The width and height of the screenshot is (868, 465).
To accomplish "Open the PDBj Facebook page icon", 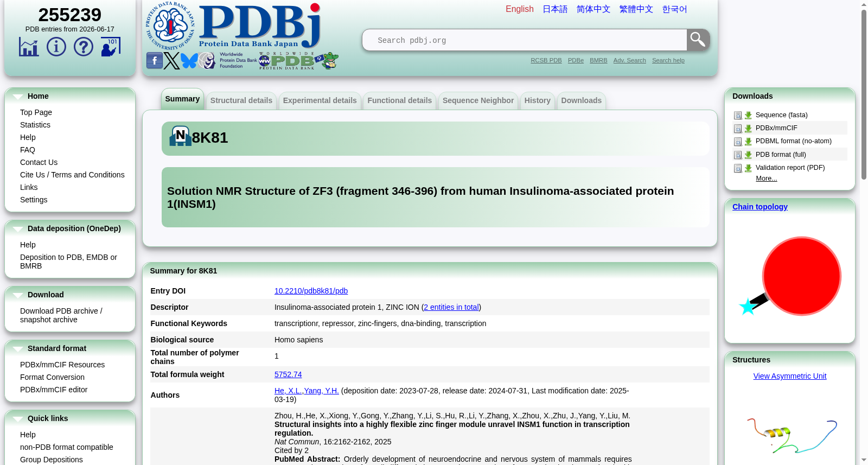I will (155, 60).
